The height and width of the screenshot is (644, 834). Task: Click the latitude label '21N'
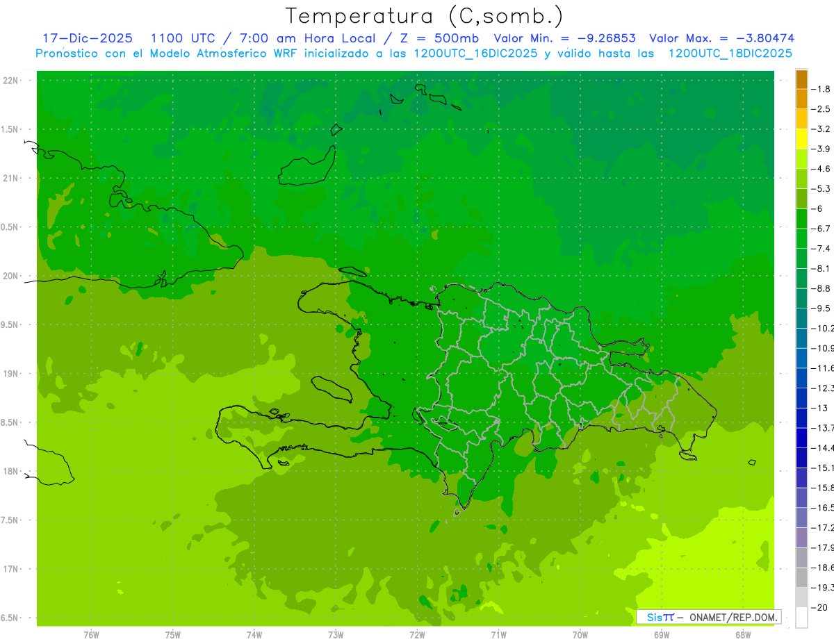pyautogui.click(x=12, y=179)
